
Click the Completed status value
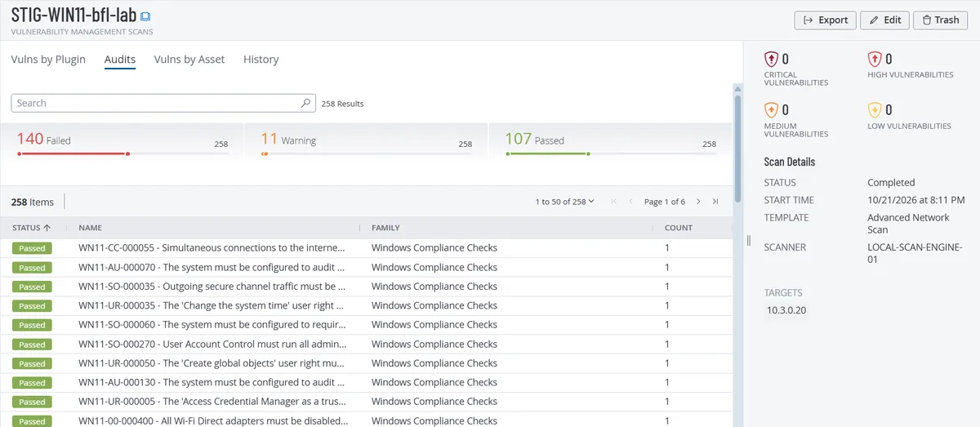click(891, 183)
